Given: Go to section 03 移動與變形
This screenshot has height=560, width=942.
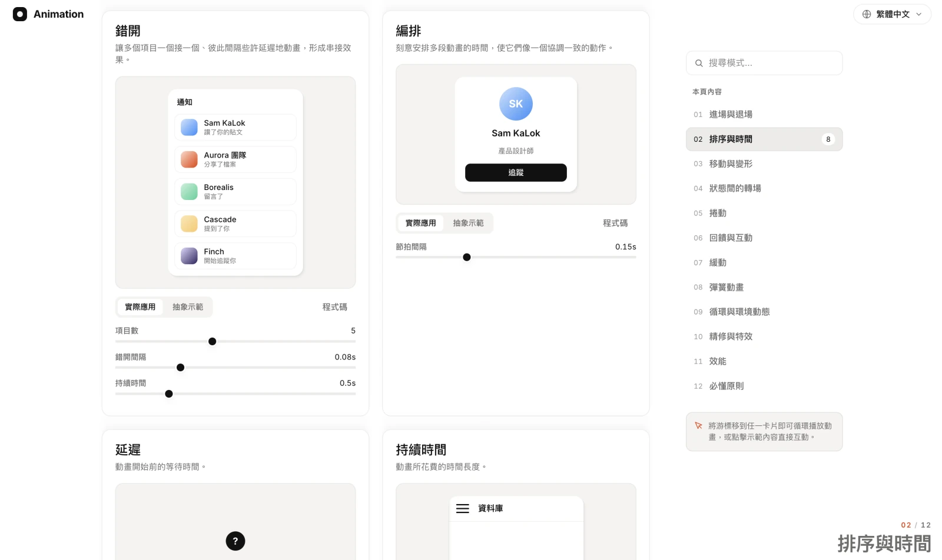Looking at the screenshot, I should pos(764,164).
